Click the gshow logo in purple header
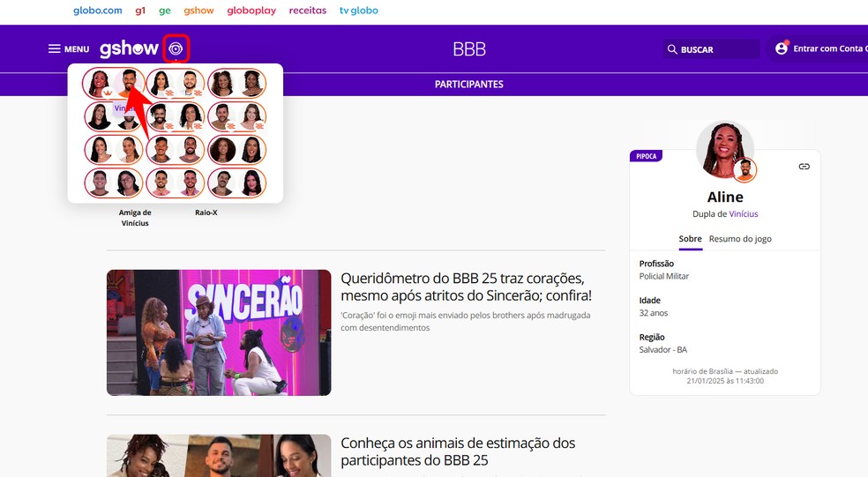 click(129, 48)
